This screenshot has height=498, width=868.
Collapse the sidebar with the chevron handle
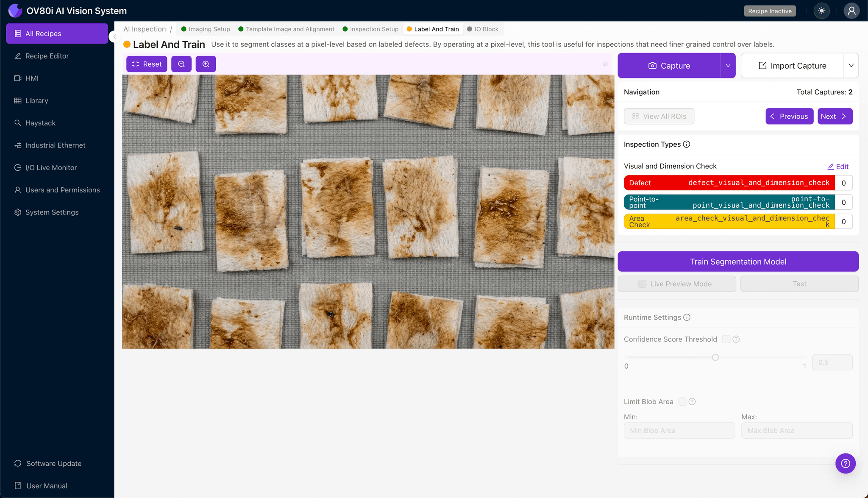click(114, 36)
